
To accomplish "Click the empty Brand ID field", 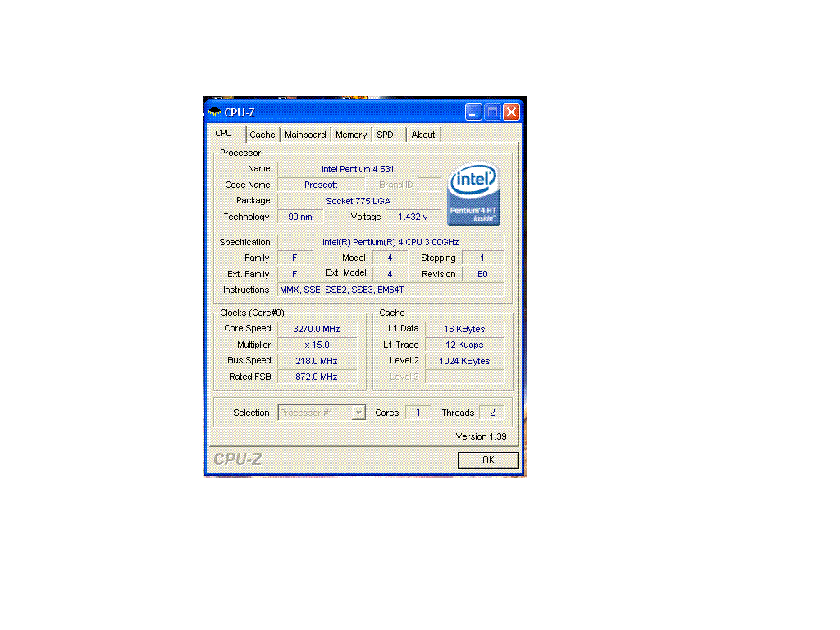I will tap(429, 185).
